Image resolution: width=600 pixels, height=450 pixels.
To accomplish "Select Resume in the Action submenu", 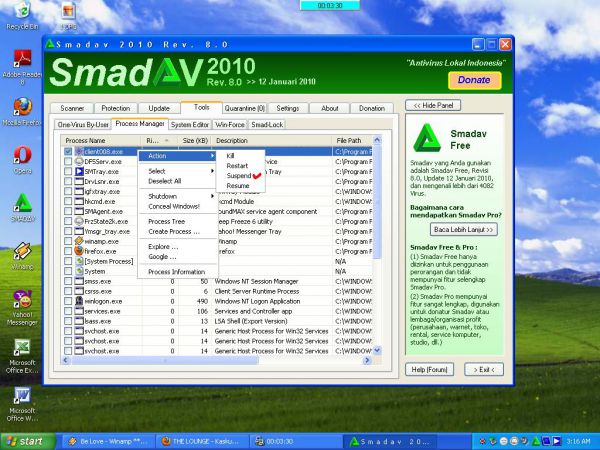I will (x=238, y=186).
